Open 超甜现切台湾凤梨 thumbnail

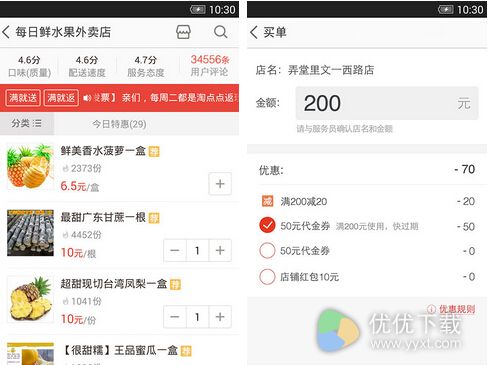30,299
